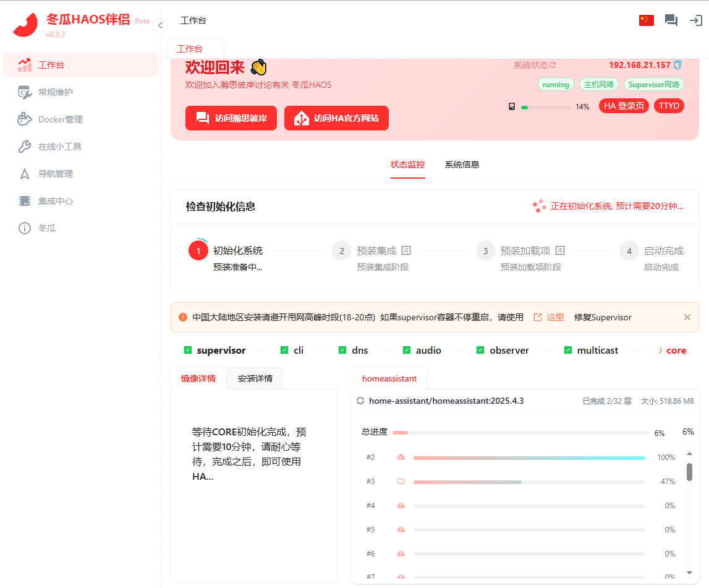709x588 pixels.
Task: Click the info circle icon beside 冬瓜
Action: coord(25,228)
